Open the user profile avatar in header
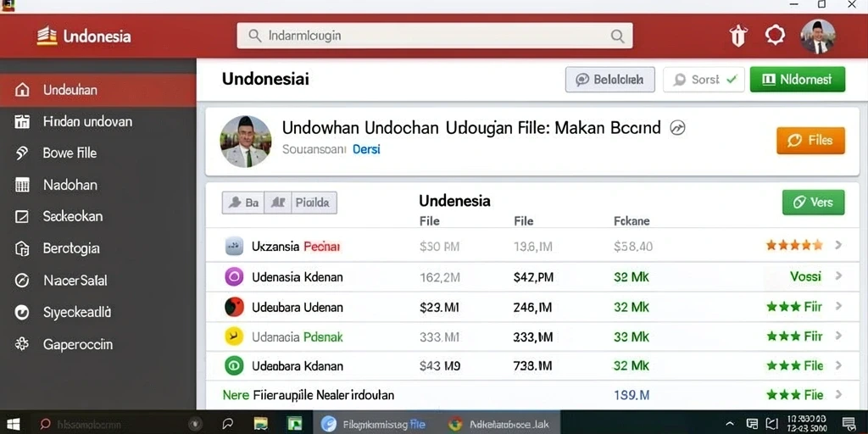 [x=818, y=36]
